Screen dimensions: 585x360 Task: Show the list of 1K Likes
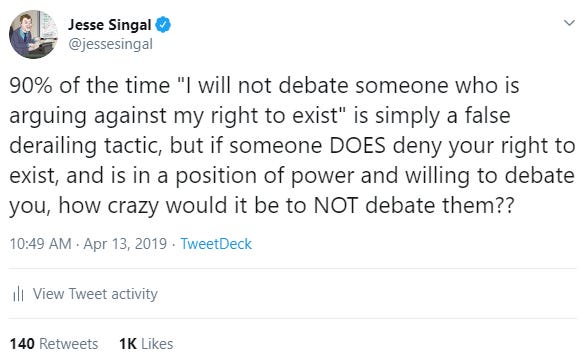coord(146,344)
